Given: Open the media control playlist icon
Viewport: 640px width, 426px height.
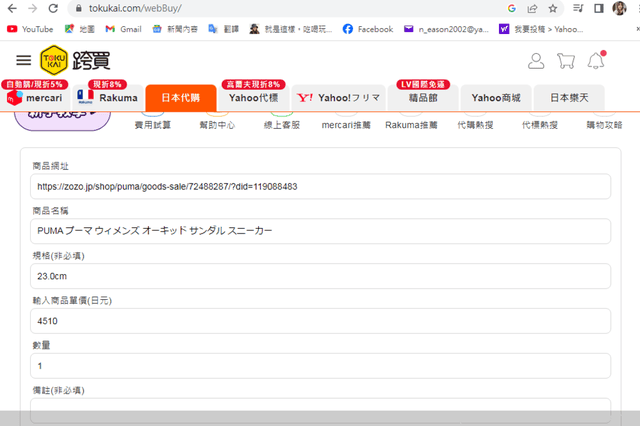Looking at the screenshot, I should 578,8.
